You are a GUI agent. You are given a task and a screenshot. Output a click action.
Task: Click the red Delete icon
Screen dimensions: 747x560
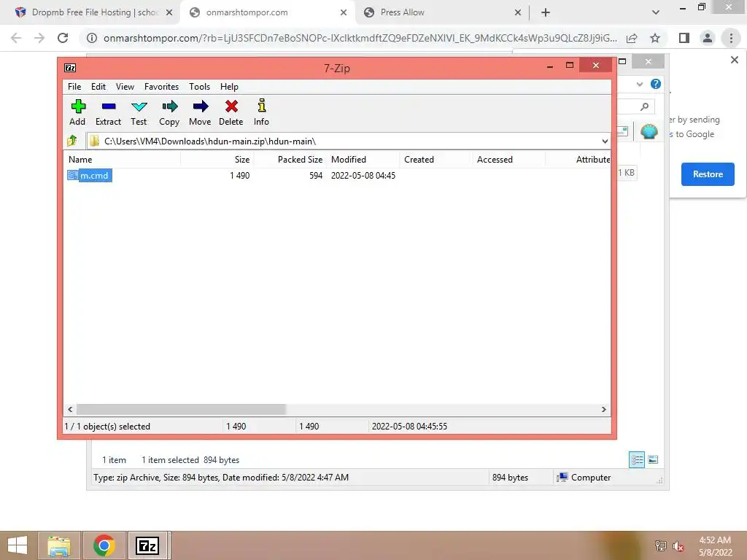231,112
